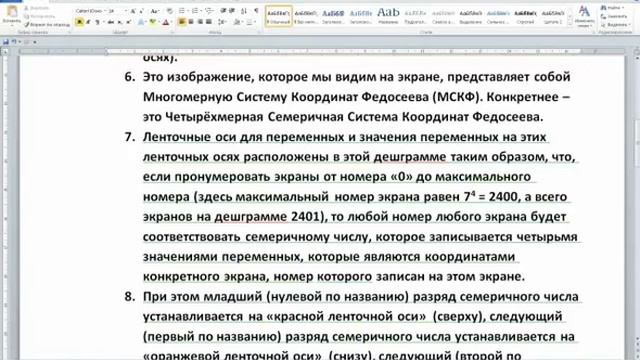Select the Обычный (Normal) style
This screenshot has height=360, width=640.
278,16
